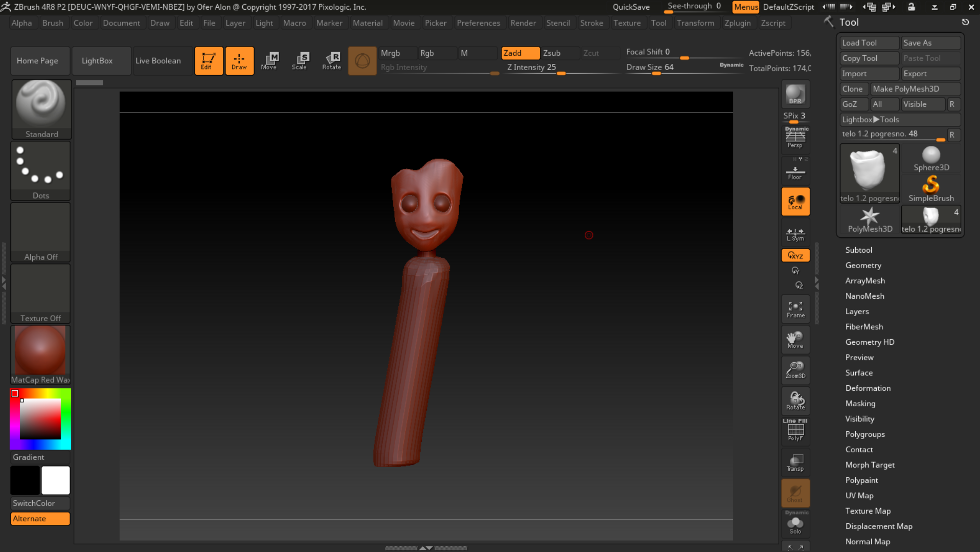The width and height of the screenshot is (980, 552).
Task: Expand the Polygroups section
Action: click(864, 434)
